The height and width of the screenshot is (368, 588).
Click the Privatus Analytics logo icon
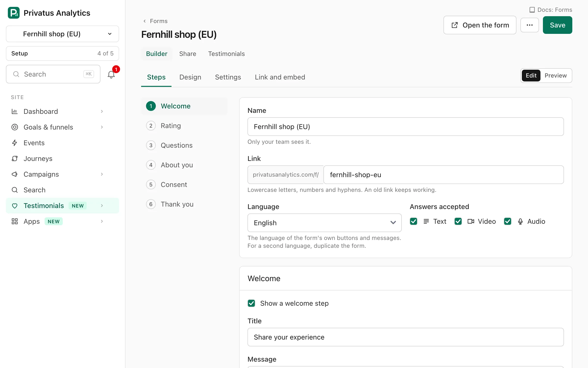tap(14, 13)
